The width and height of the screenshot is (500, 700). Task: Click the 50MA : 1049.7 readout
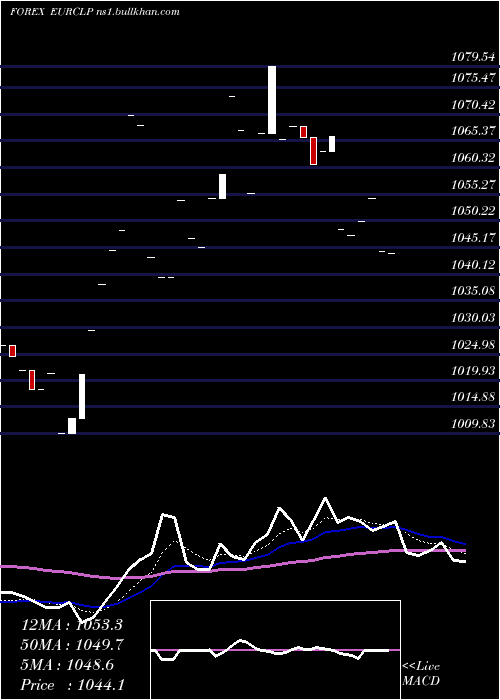72,645
